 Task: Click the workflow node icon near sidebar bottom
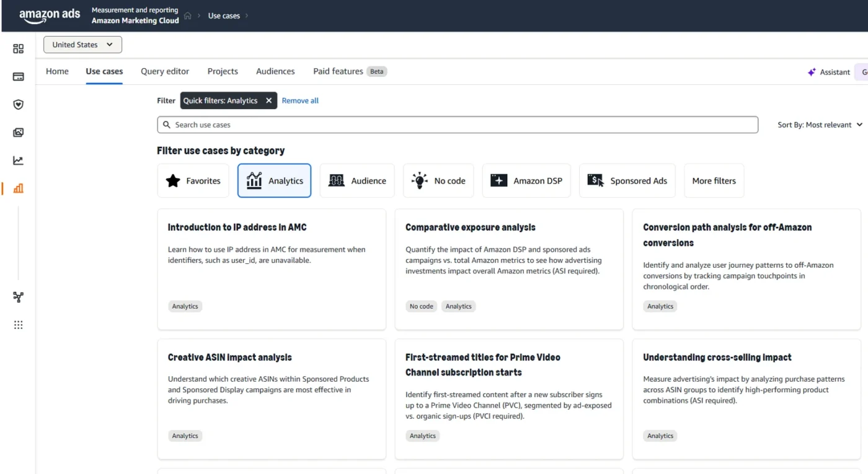click(x=18, y=297)
